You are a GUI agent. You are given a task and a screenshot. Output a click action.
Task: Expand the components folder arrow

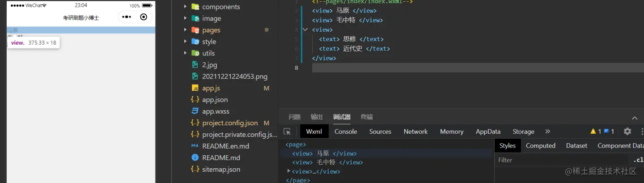coord(185,7)
